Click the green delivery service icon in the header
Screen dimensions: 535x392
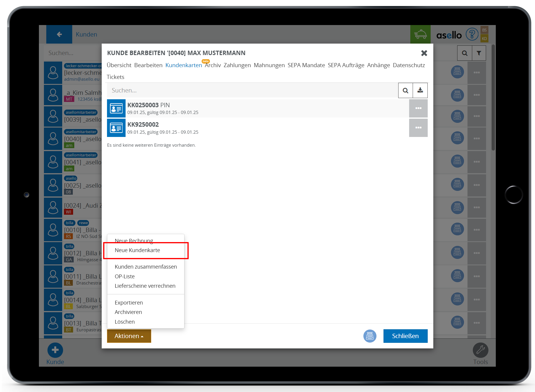420,34
